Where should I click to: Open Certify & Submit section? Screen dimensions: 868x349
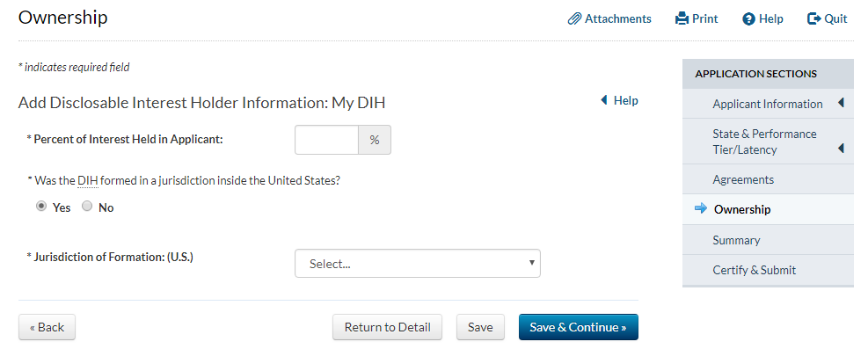click(754, 270)
